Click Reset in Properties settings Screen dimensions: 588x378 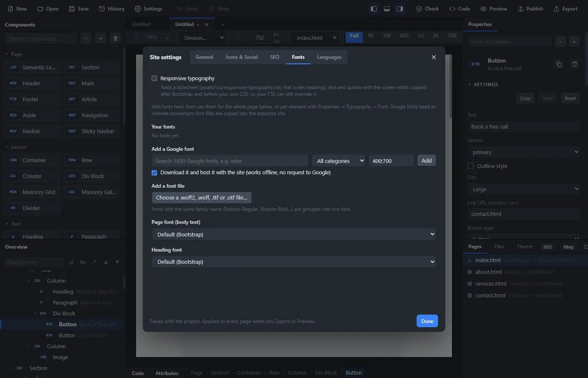(570, 98)
